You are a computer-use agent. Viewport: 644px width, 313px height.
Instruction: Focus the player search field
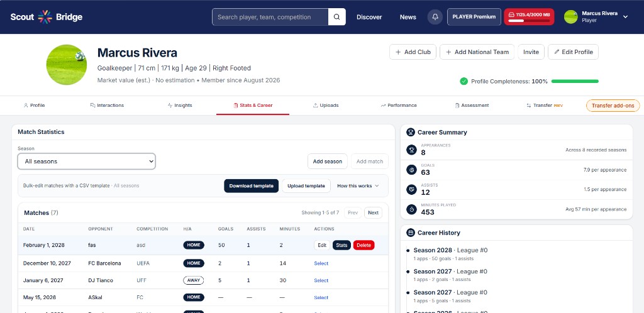point(270,17)
